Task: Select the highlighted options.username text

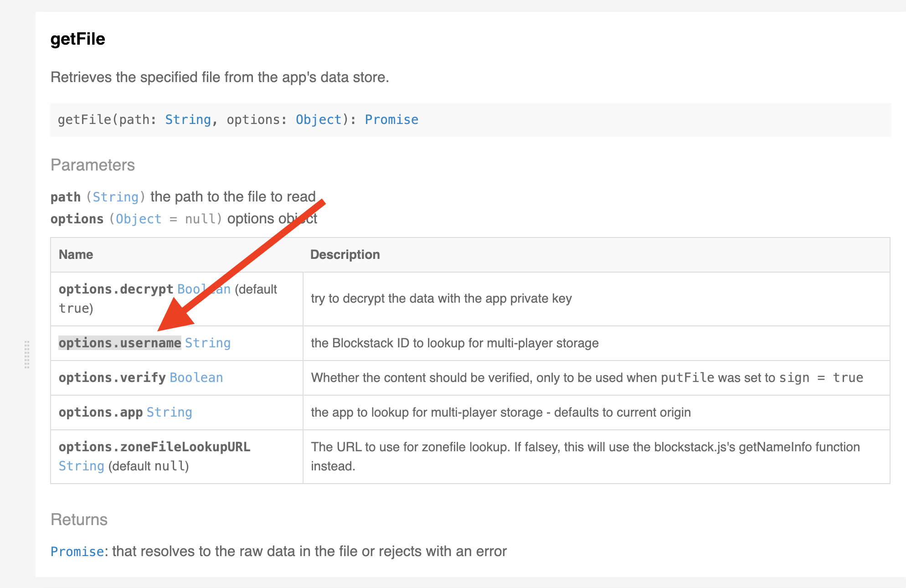Action: pyautogui.click(x=119, y=343)
